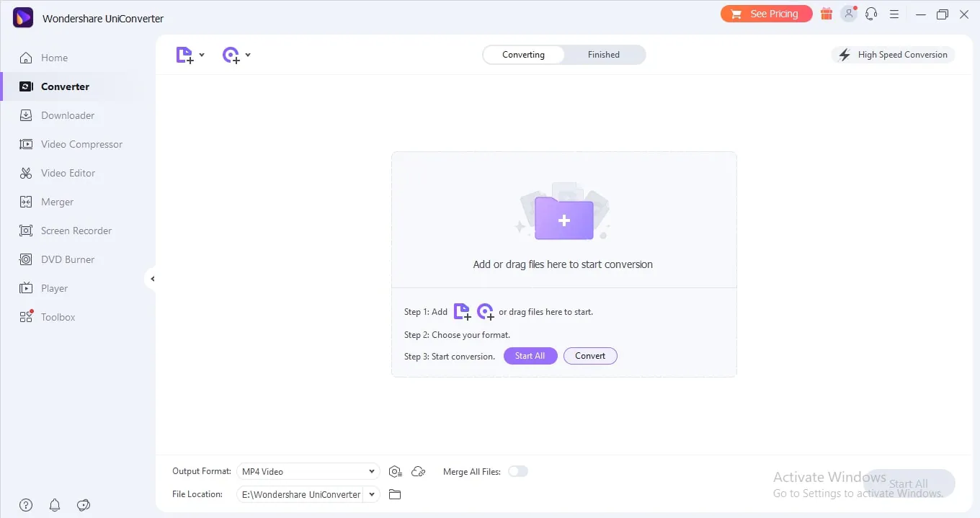Open the output folder icon
The height and width of the screenshot is (518, 980).
pyautogui.click(x=394, y=494)
